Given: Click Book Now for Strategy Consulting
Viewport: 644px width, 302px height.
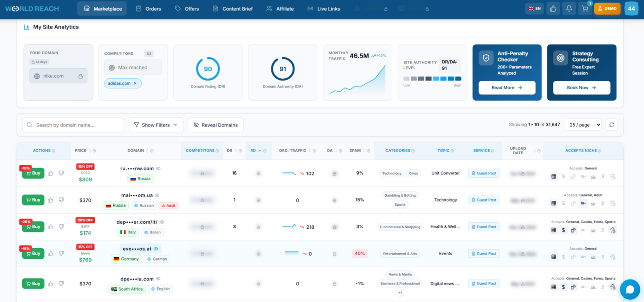Looking at the screenshot, I should click(x=581, y=87).
